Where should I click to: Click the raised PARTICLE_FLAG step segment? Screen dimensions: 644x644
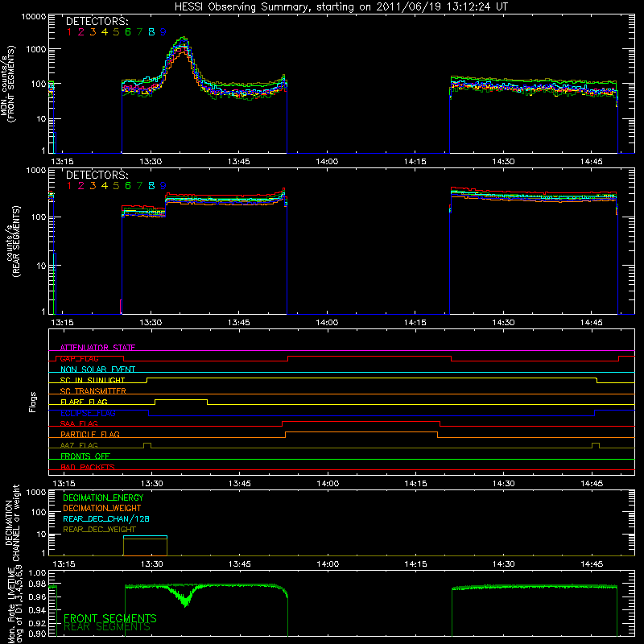(x=361, y=432)
